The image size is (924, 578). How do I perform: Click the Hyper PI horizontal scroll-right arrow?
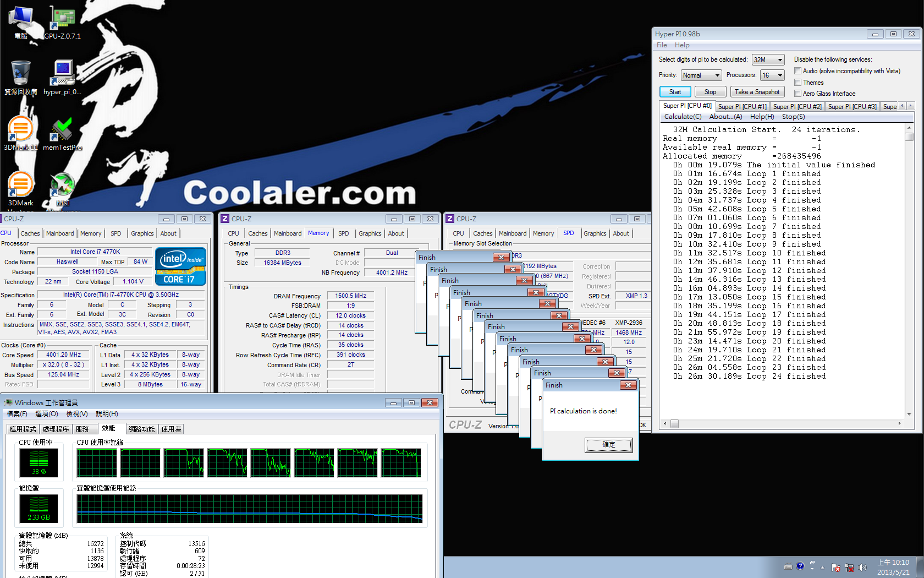point(899,424)
